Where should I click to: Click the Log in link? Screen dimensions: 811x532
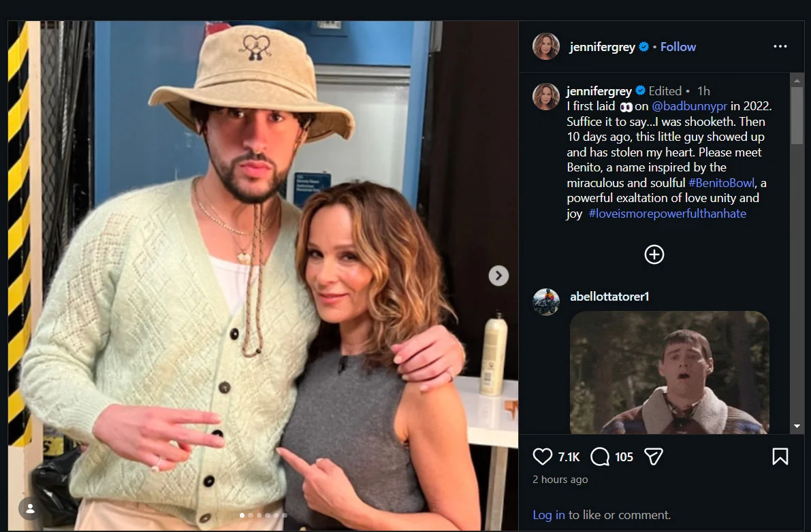click(x=549, y=515)
